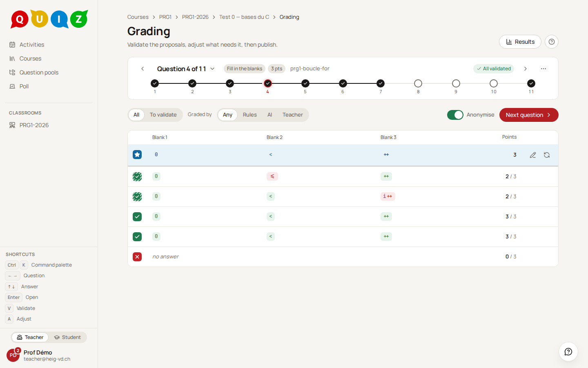This screenshot has height=368, width=588.
Task: Select the Teacher graded-by filter
Action: click(293, 115)
